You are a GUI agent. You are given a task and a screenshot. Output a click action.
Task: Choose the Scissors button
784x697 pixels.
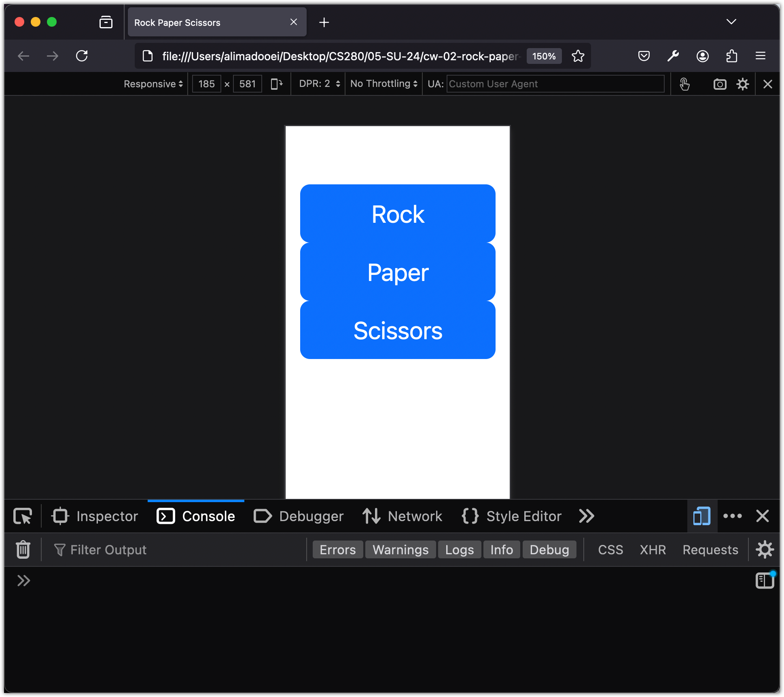coord(398,330)
